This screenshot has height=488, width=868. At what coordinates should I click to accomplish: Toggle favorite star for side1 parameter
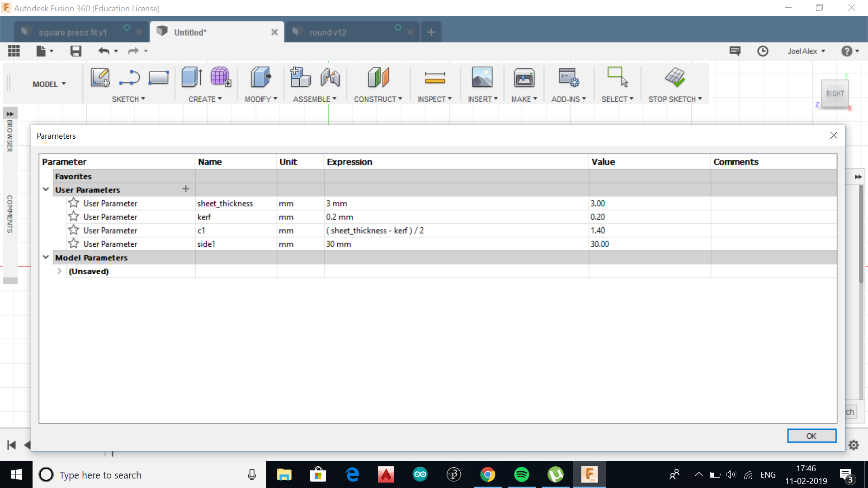[74, 244]
